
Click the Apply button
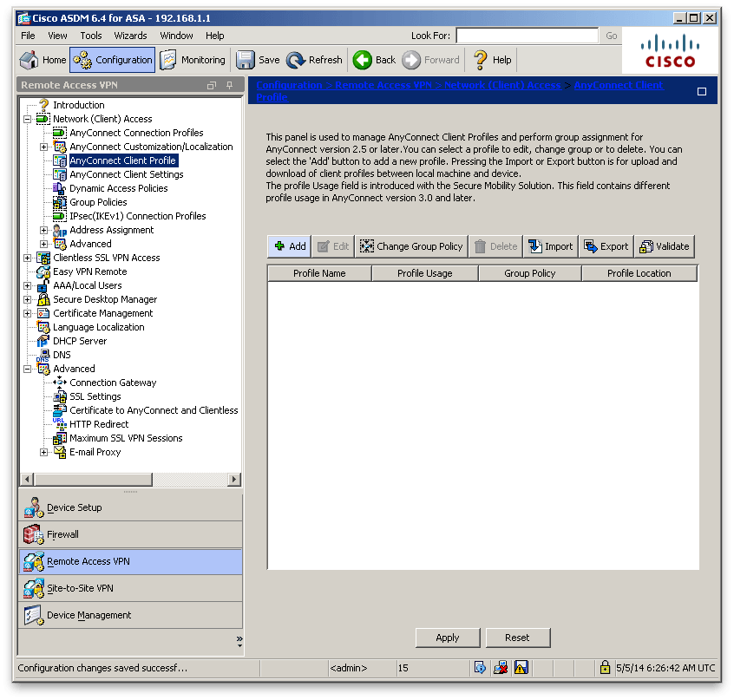point(448,638)
